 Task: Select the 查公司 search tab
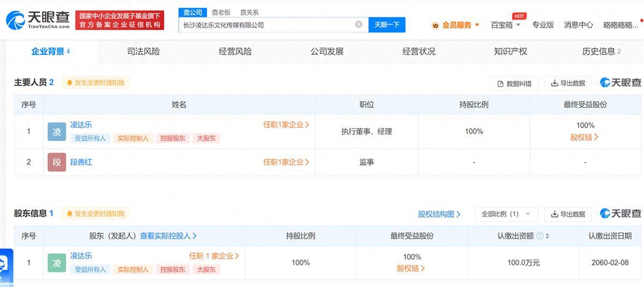[x=193, y=12]
